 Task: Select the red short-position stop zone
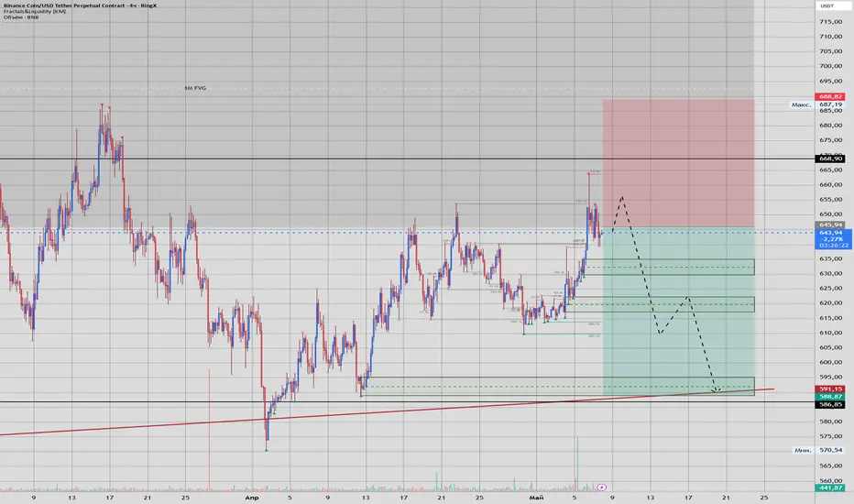tap(679, 162)
